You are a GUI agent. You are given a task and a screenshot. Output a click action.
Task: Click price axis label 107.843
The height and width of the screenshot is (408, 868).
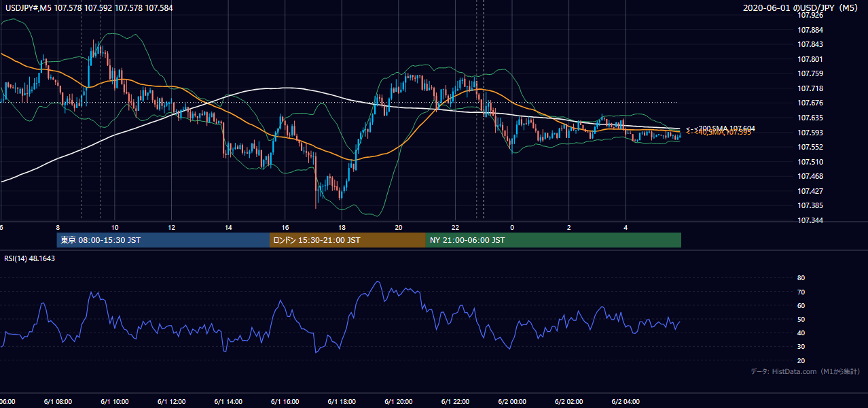pos(811,44)
